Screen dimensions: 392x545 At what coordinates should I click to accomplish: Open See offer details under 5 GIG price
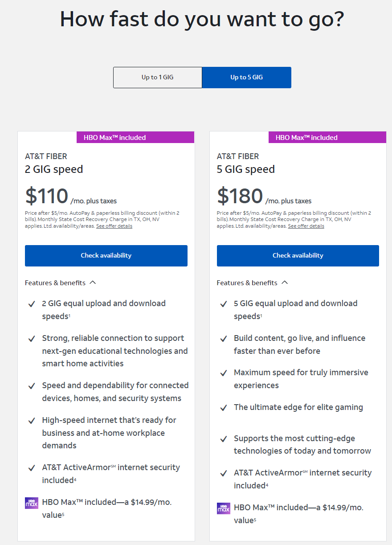(306, 226)
